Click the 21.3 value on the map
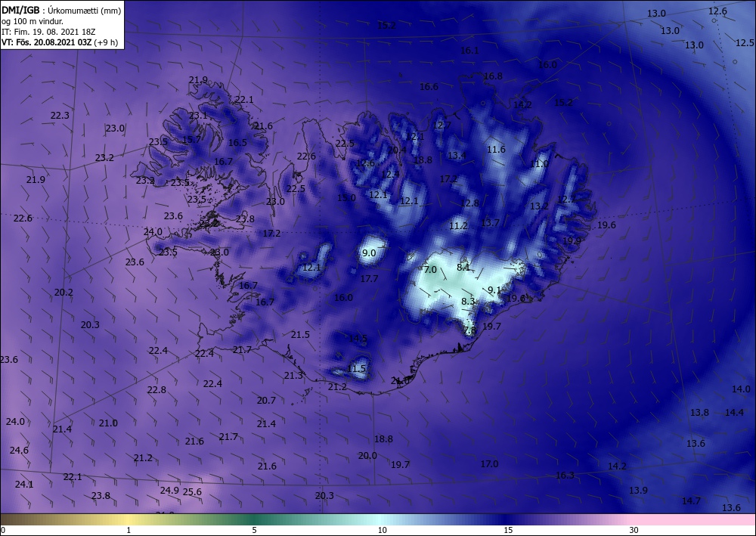The image size is (756, 536). coord(293,376)
